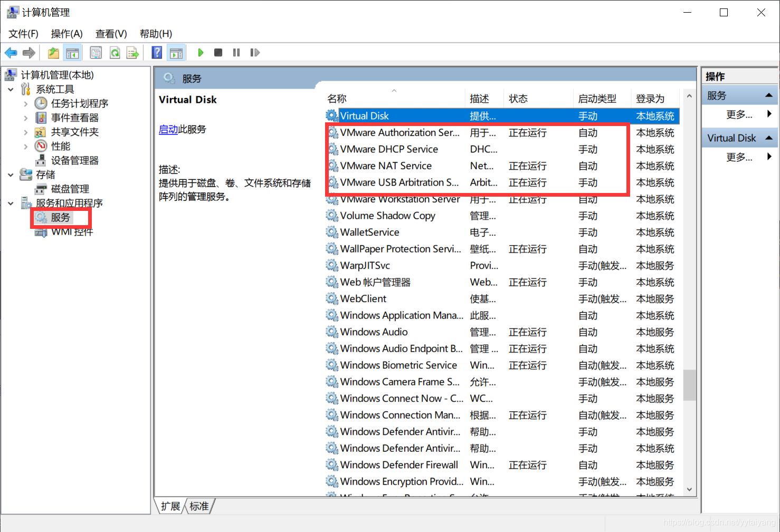Select the WalletService row
The width and height of the screenshot is (780, 532).
click(502, 233)
